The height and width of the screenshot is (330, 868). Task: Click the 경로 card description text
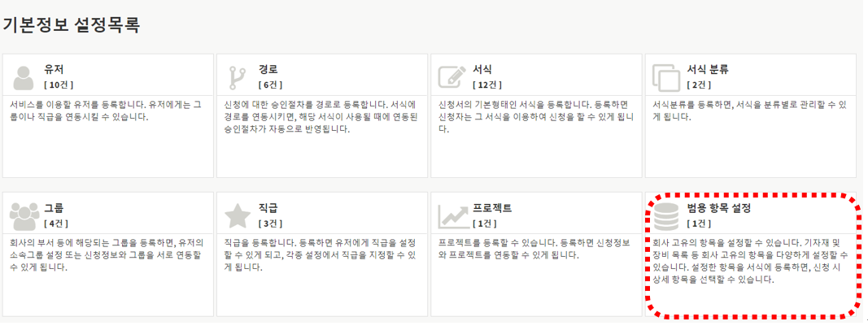(x=321, y=116)
